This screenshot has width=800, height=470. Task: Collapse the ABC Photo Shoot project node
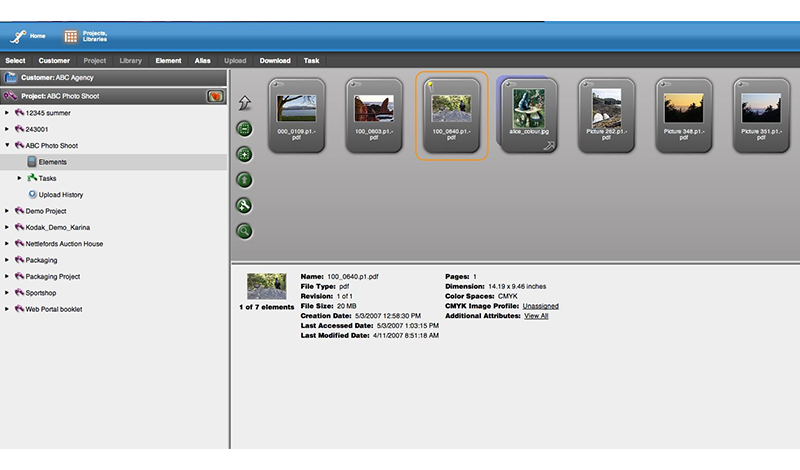click(7, 145)
